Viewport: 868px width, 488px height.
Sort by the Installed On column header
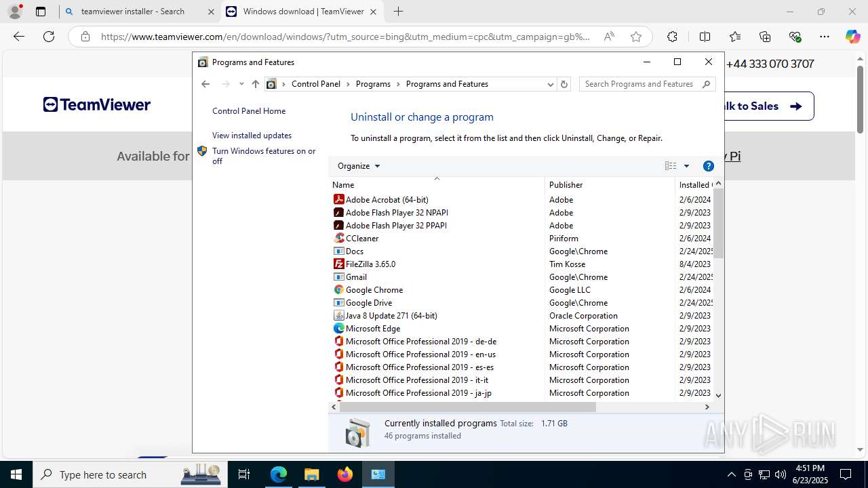(x=694, y=184)
